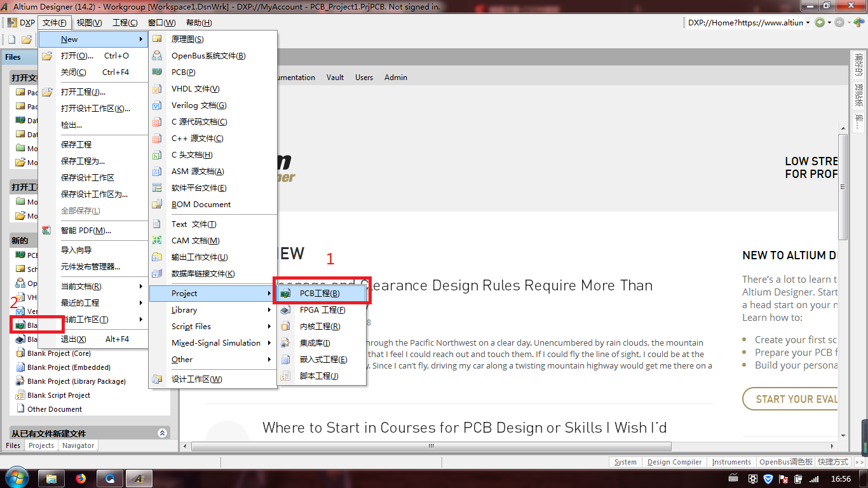Open the DXP address bar dropdown
This screenshot has width=868, height=488.
(x=808, y=23)
